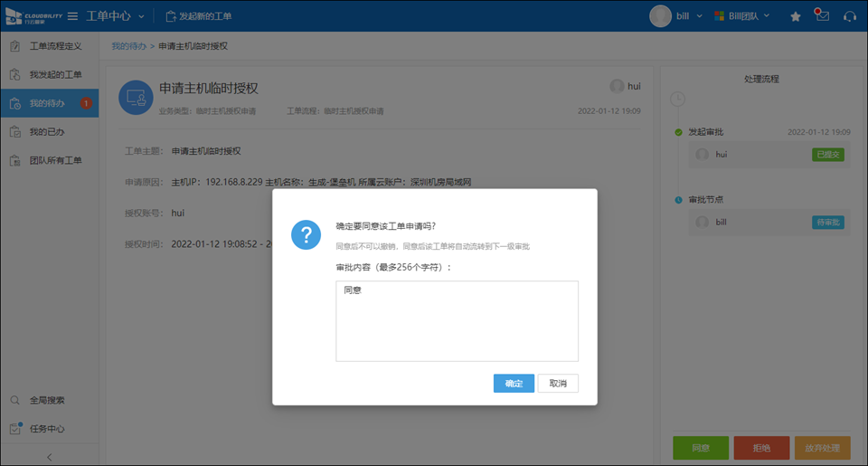The width and height of the screenshot is (868, 466).
Task: Click 全局搜索 in sidebar
Action: pyautogui.click(x=49, y=400)
